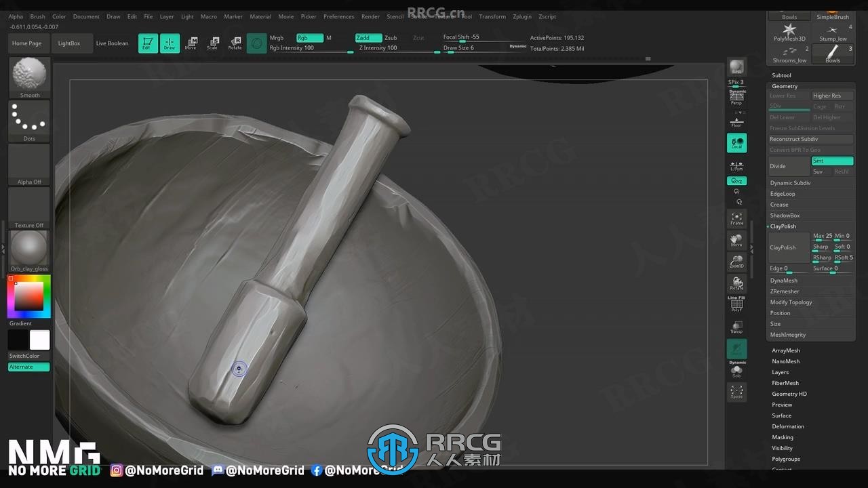This screenshot has height=488, width=868.
Task: Select the Draw mode icon
Action: [170, 43]
